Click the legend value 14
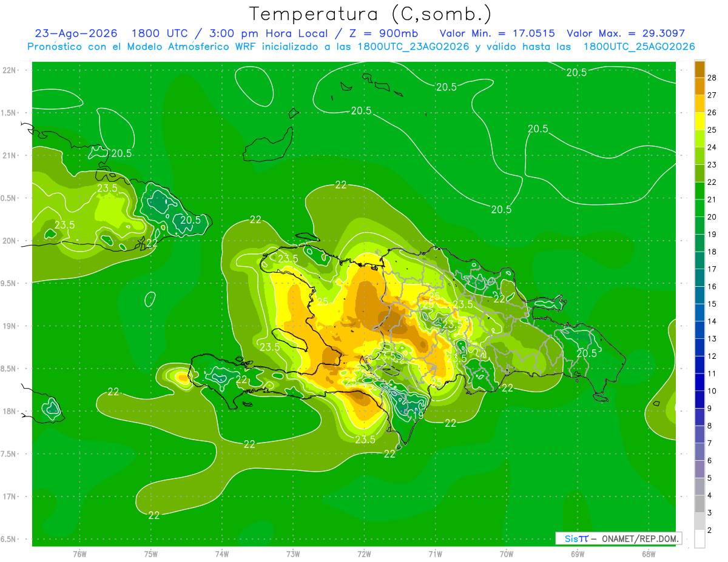 [712, 321]
